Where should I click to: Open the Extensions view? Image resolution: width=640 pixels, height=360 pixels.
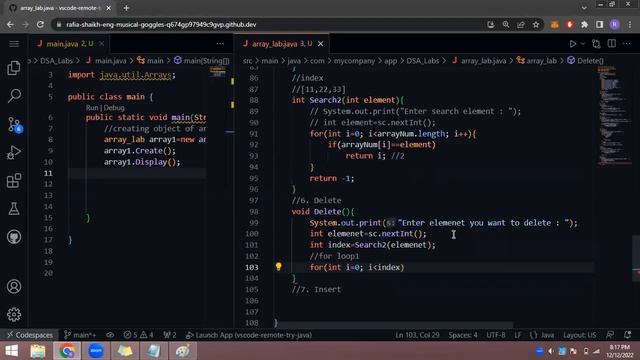click(x=14, y=180)
